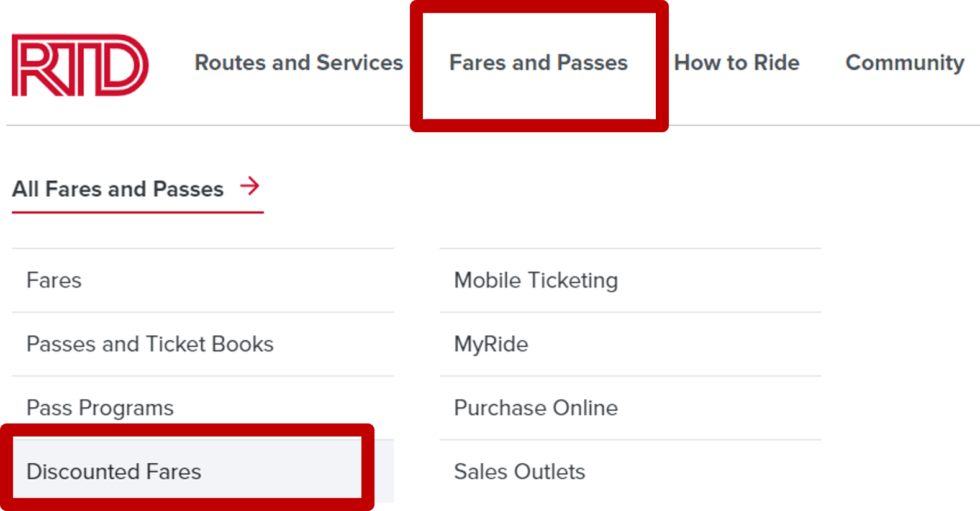Viewport: 980px width, 511px height.
Task: Go to the MyRide page
Action: click(x=491, y=344)
